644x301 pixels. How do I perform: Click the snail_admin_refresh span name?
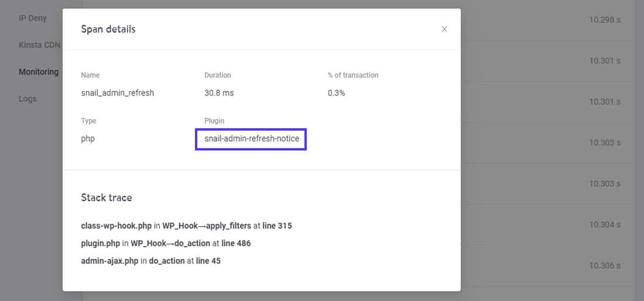117,93
